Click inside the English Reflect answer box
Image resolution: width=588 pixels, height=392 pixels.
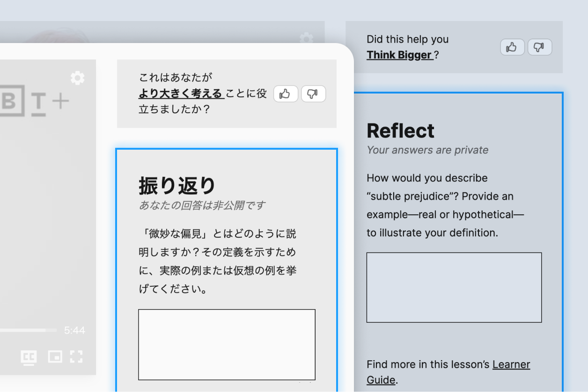[454, 287]
